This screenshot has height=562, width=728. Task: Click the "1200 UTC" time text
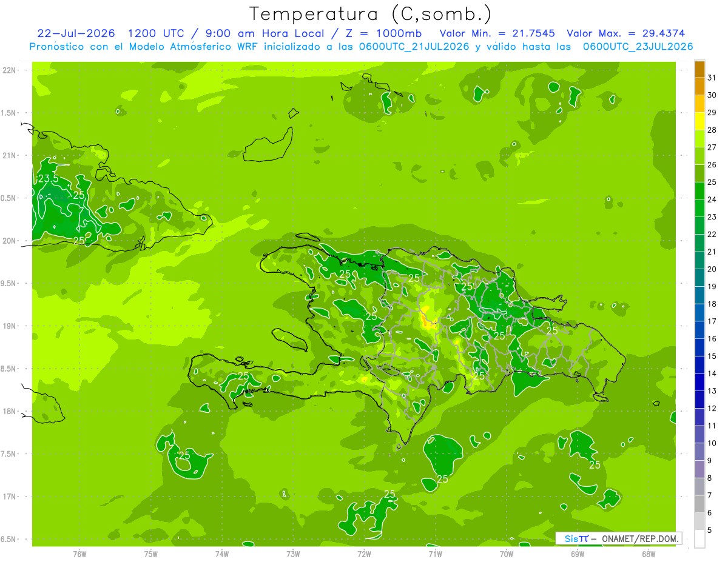(x=158, y=33)
